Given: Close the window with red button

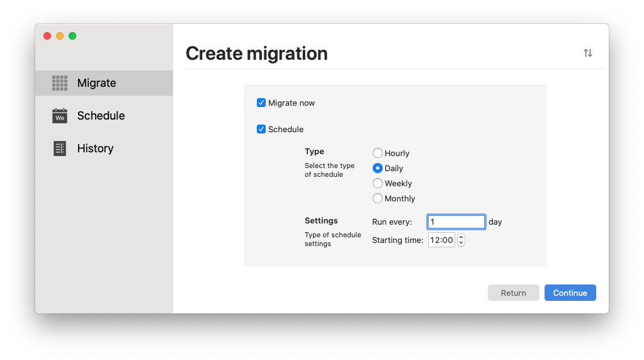Looking at the screenshot, I should pyautogui.click(x=47, y=36).
